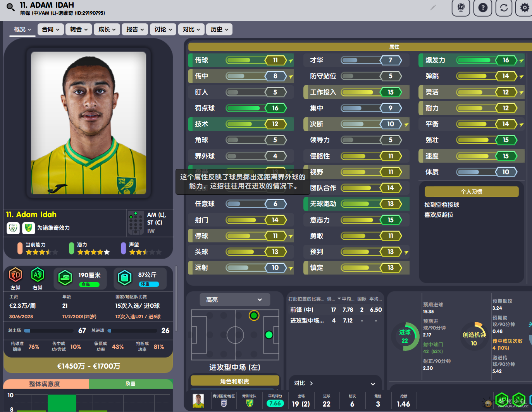Toggle the 欣赏 green satisfaction tab
532x412 pixels.
point(131,384)
